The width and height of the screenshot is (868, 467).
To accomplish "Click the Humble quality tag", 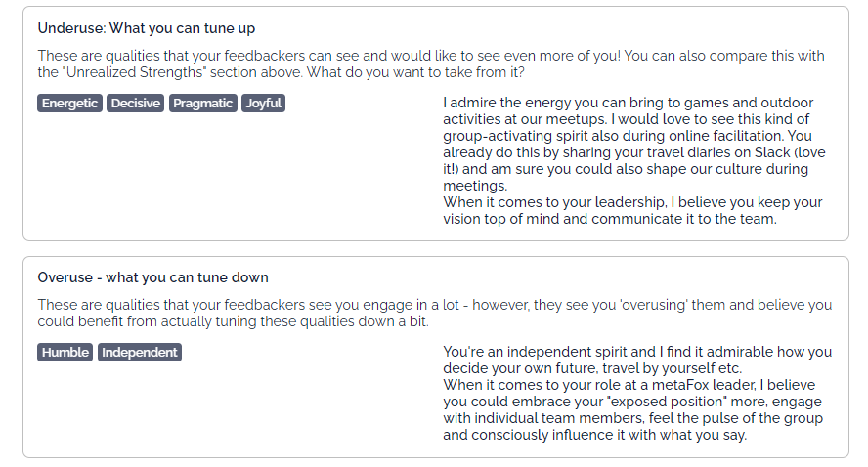I will click(x=65, y=353).
